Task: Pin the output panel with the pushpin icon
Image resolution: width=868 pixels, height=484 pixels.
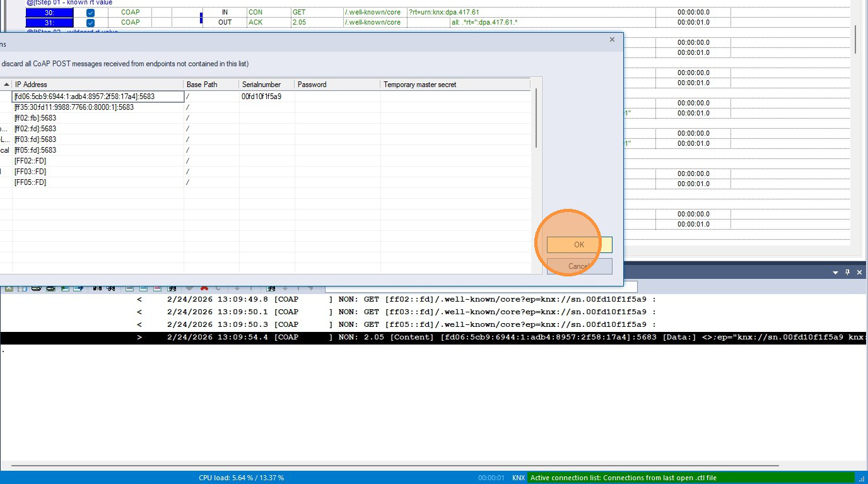Action: click(x=847, y=273)
